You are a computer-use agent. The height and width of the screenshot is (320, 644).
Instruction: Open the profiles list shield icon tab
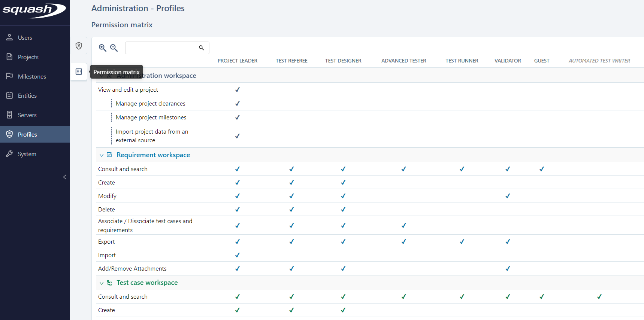click(x=79, y=46)
